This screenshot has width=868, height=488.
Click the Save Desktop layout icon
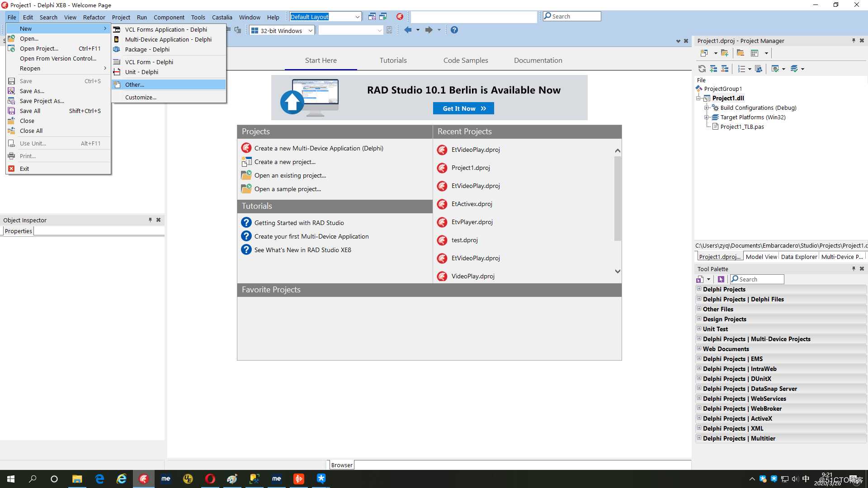tap(372, 17)
